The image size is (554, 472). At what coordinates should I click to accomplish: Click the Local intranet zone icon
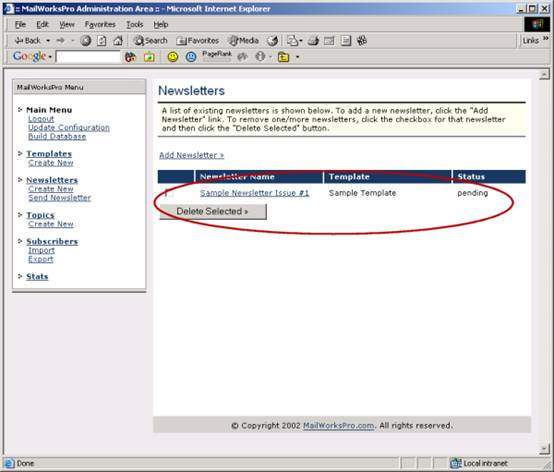tap(456, 463)
